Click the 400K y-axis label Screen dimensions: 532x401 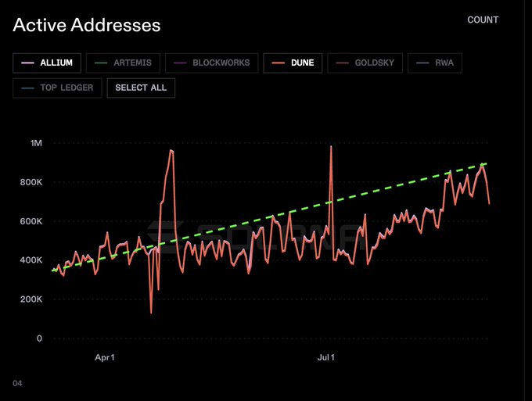(31, 260)
